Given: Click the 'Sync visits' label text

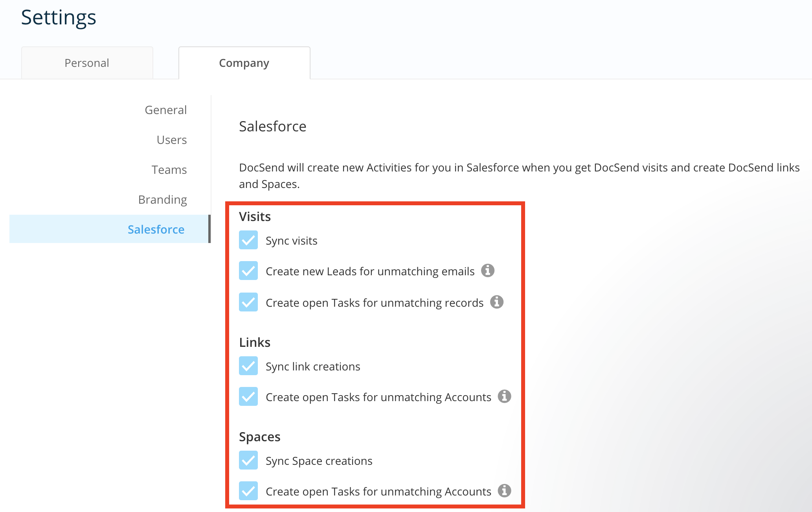Looking at the screenshot, I should pyautogui.click(x=292, y=241).
